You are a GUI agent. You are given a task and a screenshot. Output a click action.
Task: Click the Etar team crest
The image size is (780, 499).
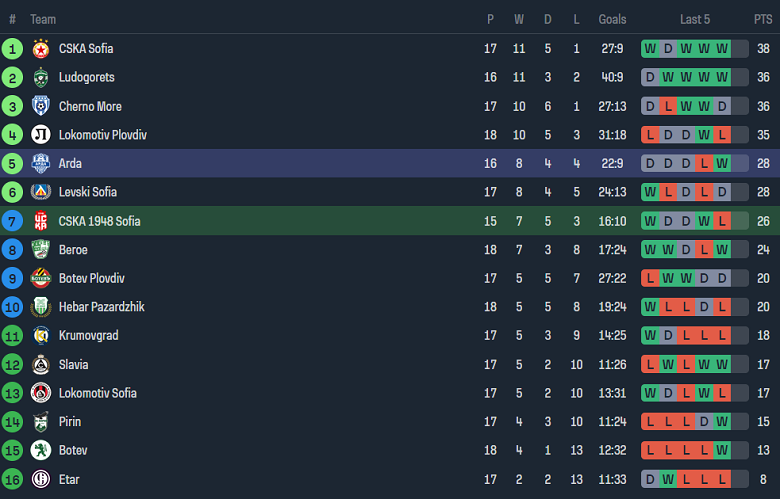point(41,480)
